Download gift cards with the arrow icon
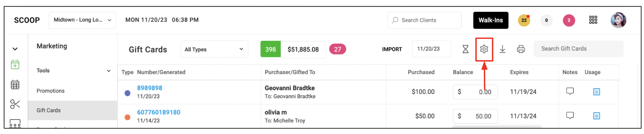Screen dimensions: 644x134 [x=503, y=49]
